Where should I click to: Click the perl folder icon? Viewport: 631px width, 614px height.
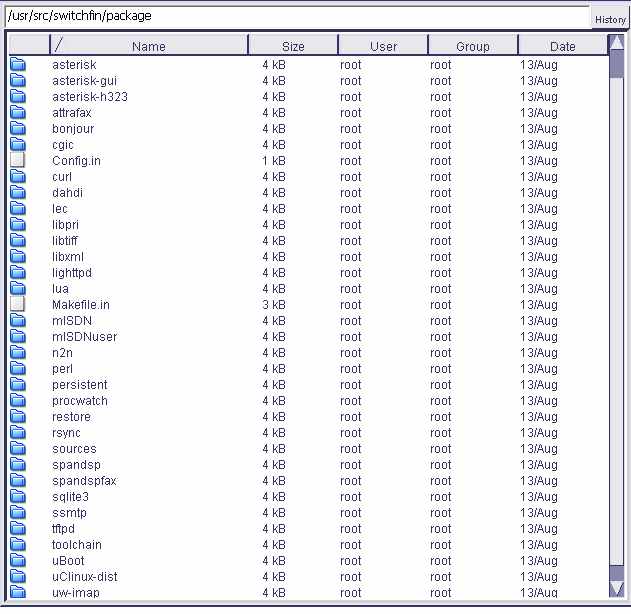pos(18,368)
